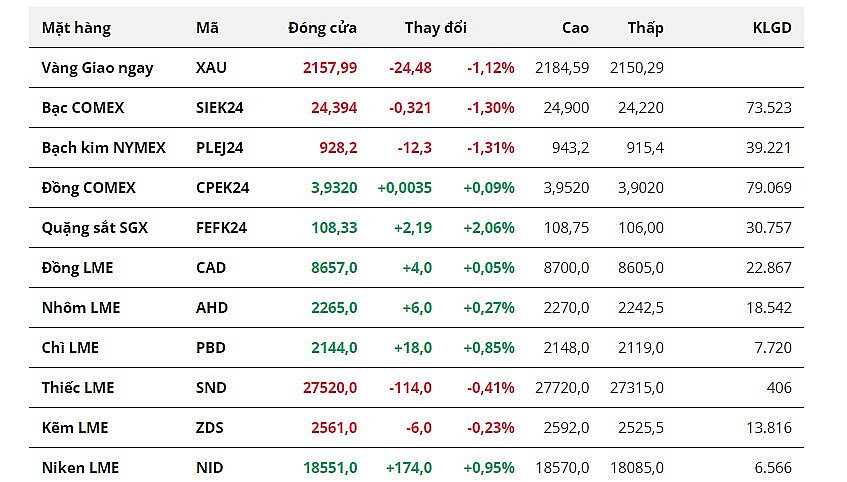Click the Thay đổi column header
This screenshot has height=482, width=847.
point(435,28)
